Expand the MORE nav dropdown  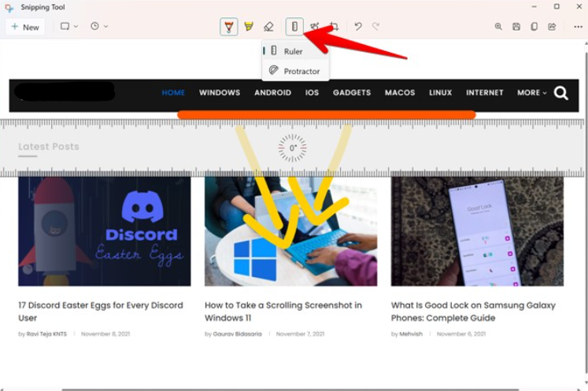pyautogui.click(x=532, y=93)
